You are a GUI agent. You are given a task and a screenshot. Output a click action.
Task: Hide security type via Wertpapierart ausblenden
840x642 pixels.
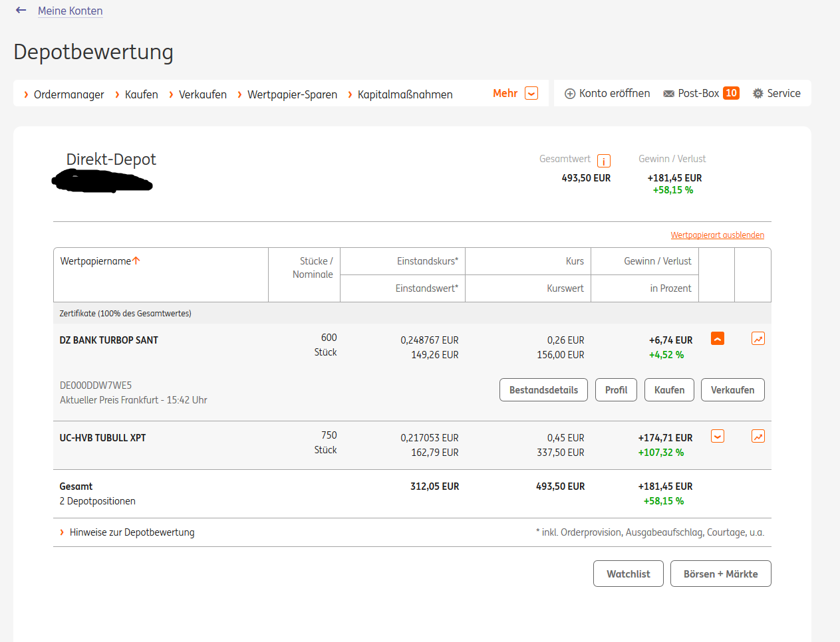pos(717,235)
